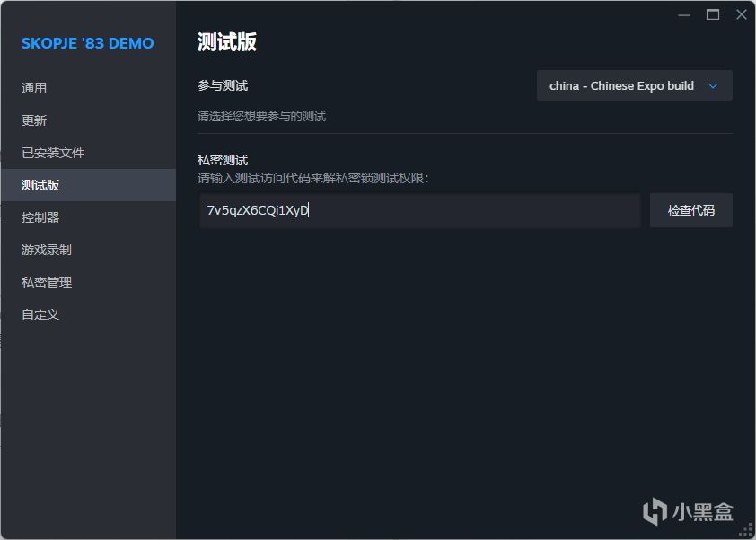Open the 通用 settings section
The height and width of the screenshot is (540, 756).
tap(88, 88)
